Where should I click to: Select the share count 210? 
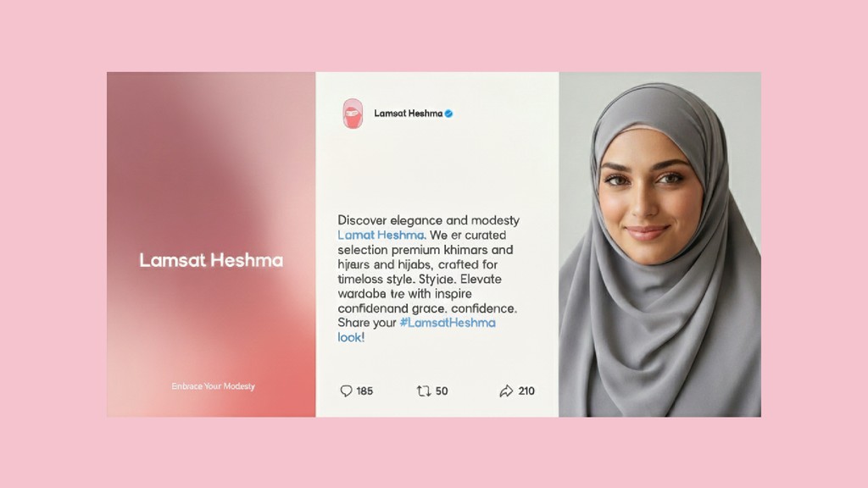526,391
